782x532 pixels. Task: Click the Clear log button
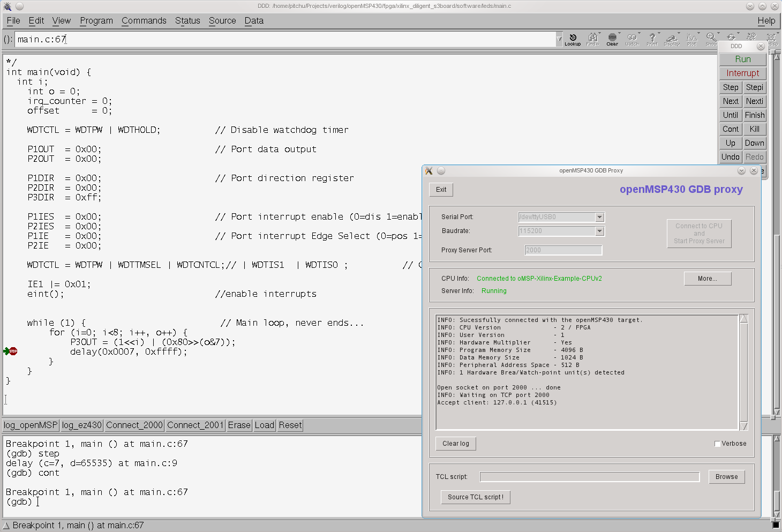click(x=456, y=444)
